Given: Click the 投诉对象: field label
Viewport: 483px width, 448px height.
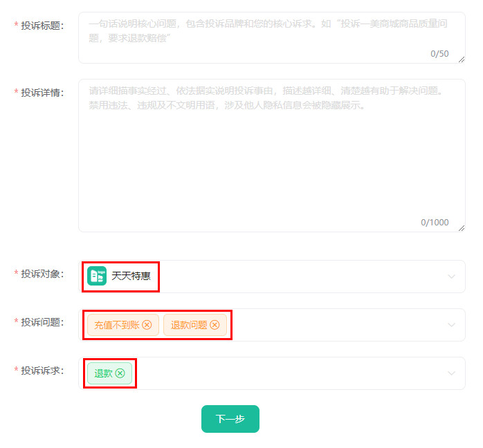Looking at the screenshot, I should [42, 274].
